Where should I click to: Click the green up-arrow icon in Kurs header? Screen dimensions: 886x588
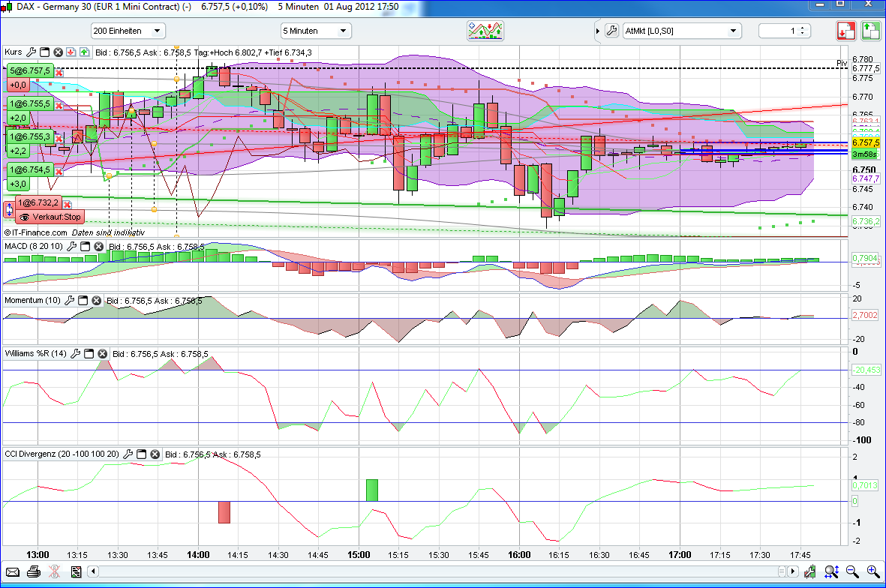(x=84, y=52)
